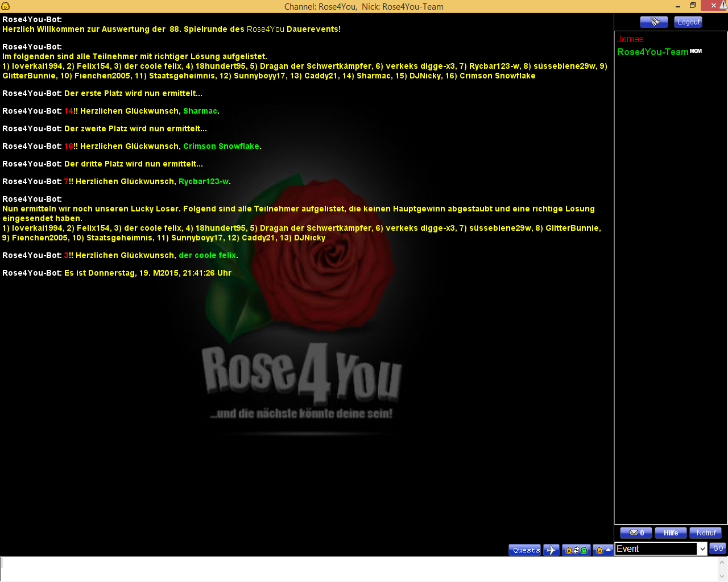Open the mail inbox envelope button

click(x=636, y=533)
